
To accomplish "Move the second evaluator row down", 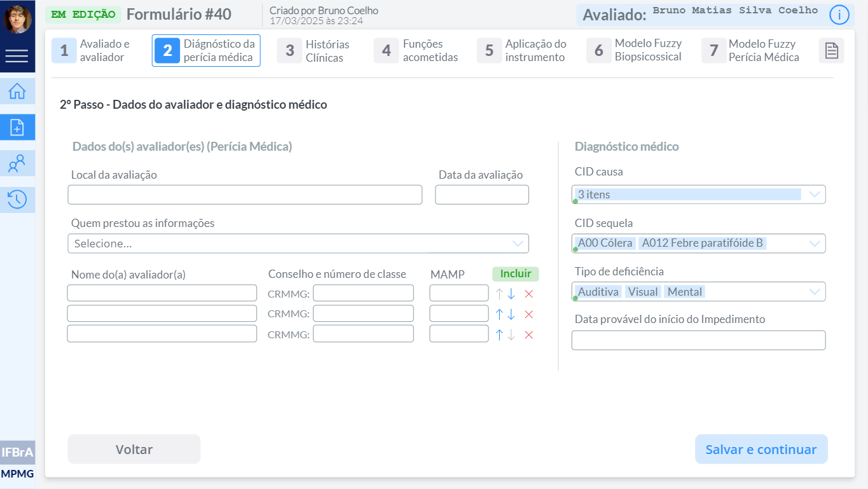I will tap(511, 314).
